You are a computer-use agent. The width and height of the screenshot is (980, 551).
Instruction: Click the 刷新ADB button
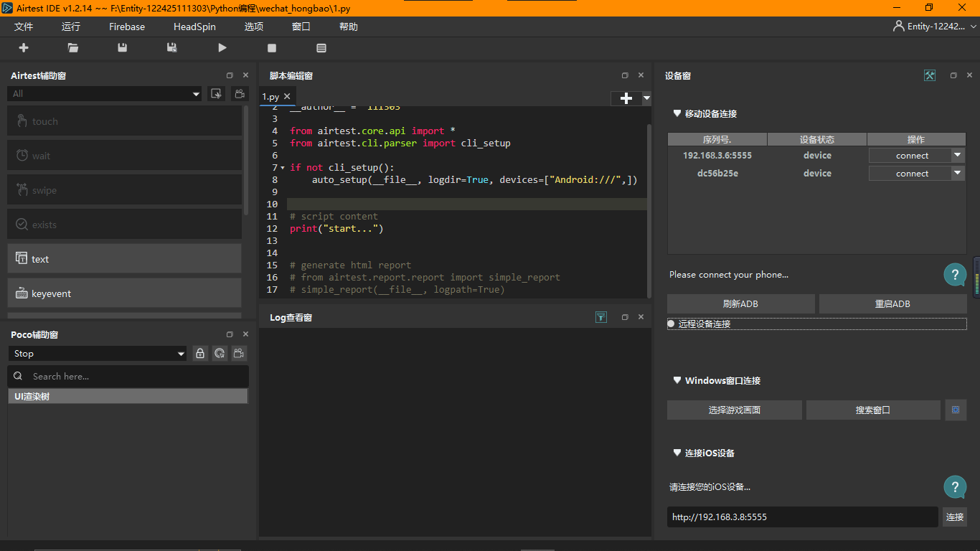741,303
